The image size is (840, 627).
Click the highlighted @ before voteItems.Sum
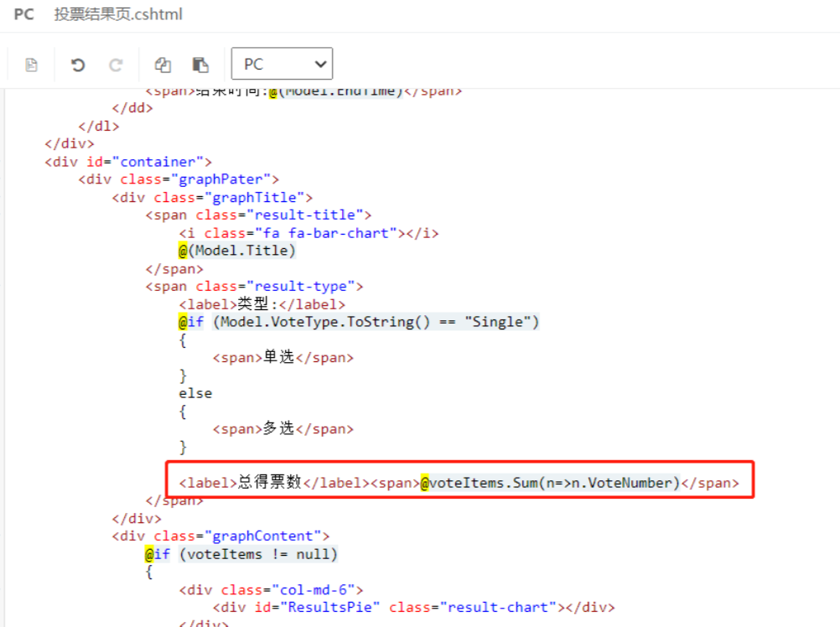click(426, 483)
